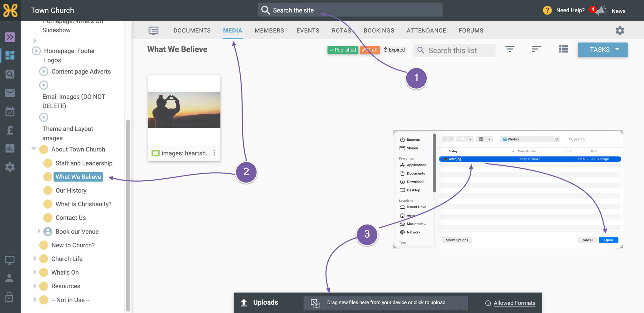Click the Open button in file dialog
644x313 pixels.
coord(608,240)
